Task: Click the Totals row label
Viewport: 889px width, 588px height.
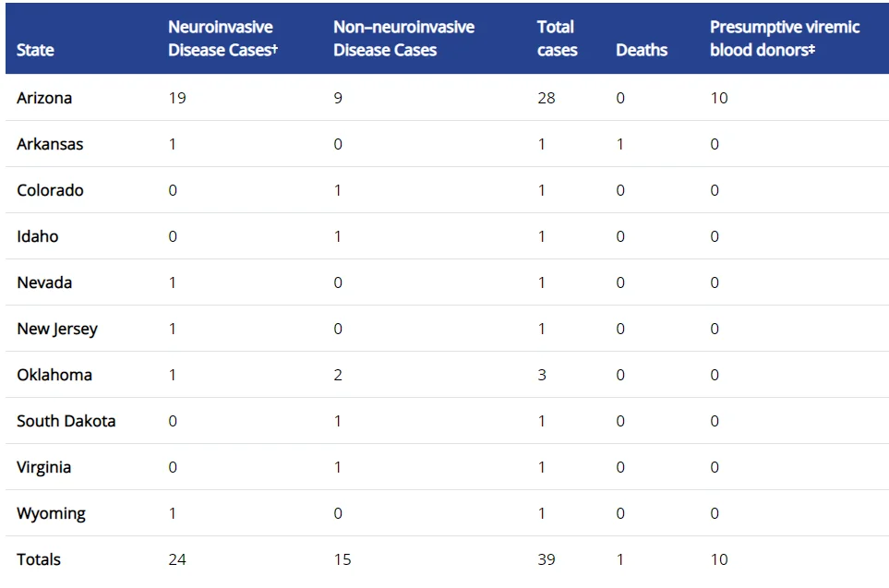Action: (x=39, y=559)
